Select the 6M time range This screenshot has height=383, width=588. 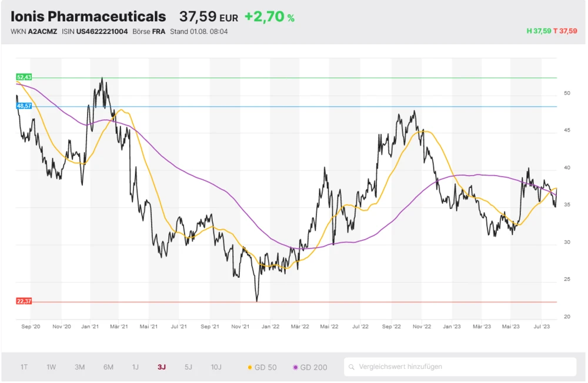[x=108, y=367]
